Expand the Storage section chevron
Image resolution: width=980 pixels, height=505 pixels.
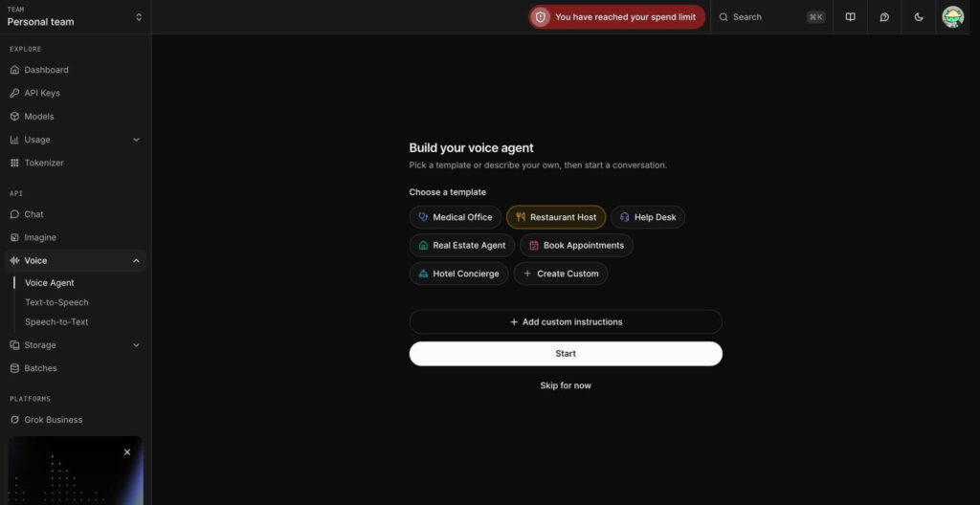click(136, 345)
